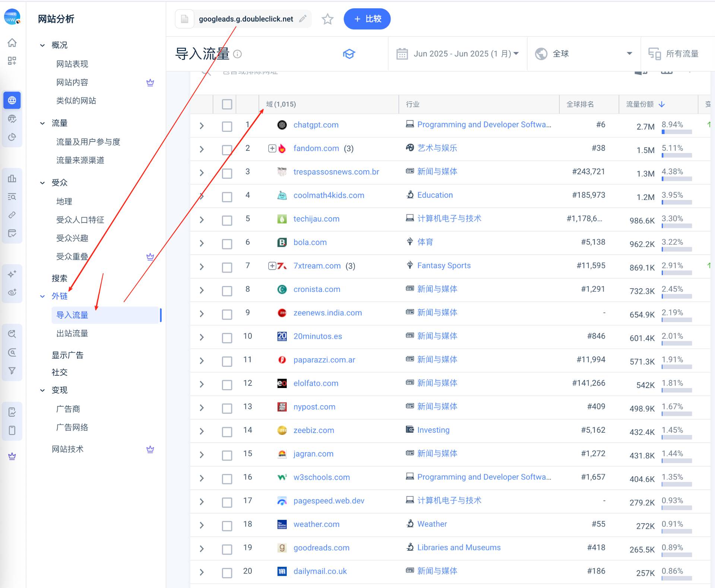Viewport: 715px width, 588px height.
Task: Select 受众人口特征 in the sidebar
Action: [80, 220]
